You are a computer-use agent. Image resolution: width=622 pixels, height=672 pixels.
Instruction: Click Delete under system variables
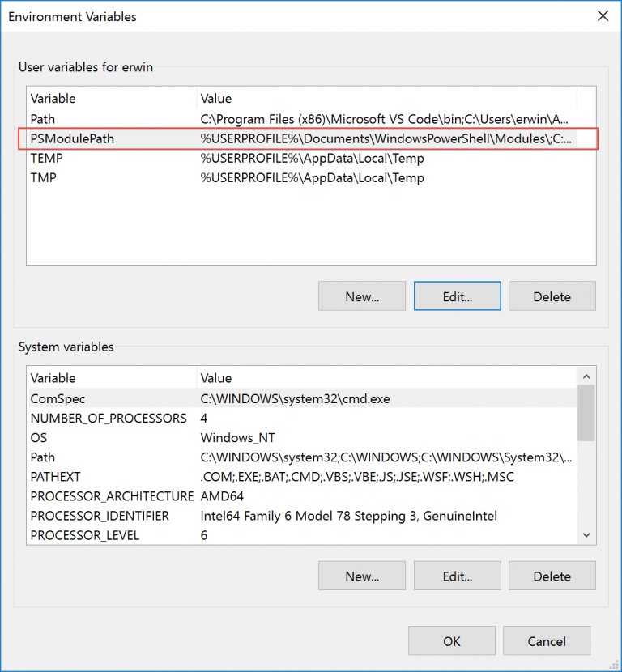pos(552,576)
